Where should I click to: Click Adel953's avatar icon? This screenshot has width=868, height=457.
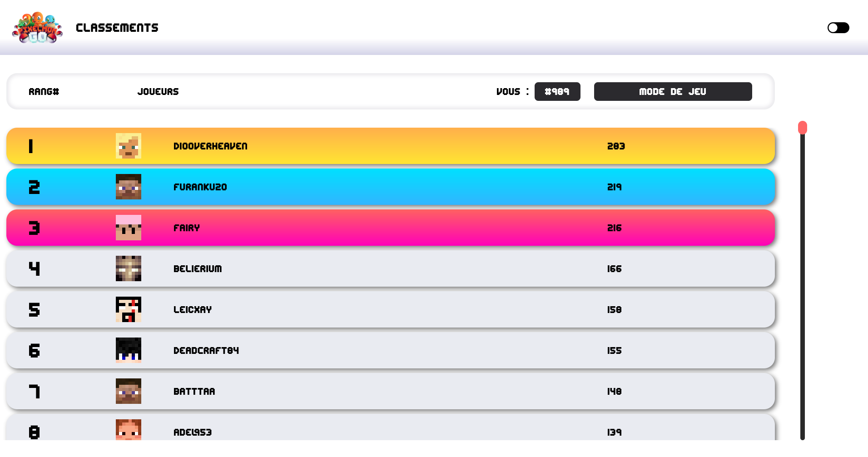[128, 431]
